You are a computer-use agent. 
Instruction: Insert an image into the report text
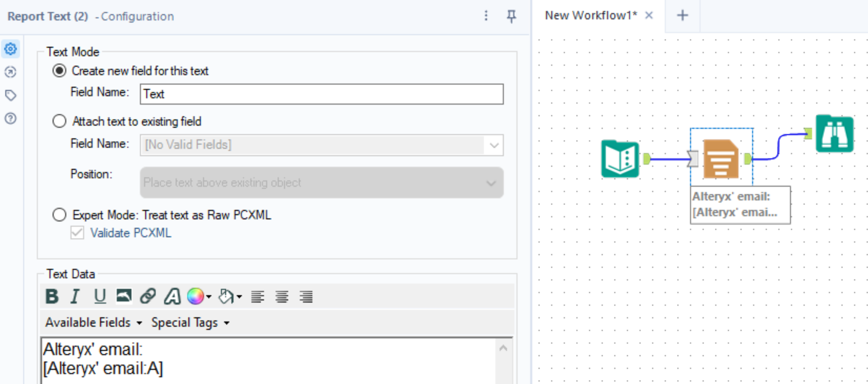pyautogui.click(x=123, y=296)
